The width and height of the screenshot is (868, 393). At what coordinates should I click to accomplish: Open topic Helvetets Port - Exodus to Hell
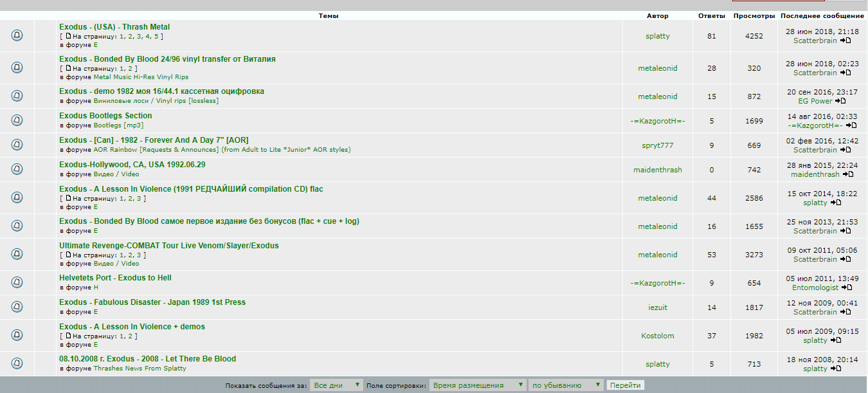click(x=115, y=278)
